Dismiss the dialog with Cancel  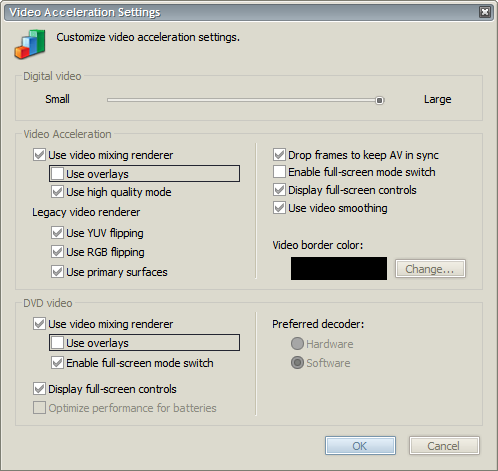444,446
